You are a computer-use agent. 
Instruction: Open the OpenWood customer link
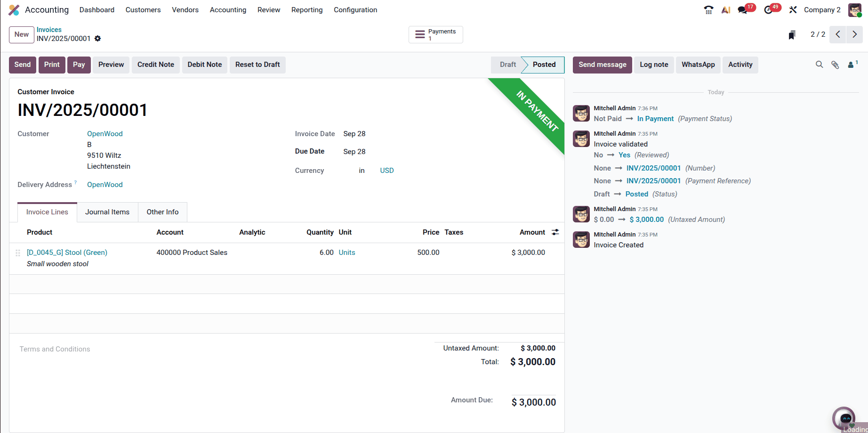click(x=105, y=134)
